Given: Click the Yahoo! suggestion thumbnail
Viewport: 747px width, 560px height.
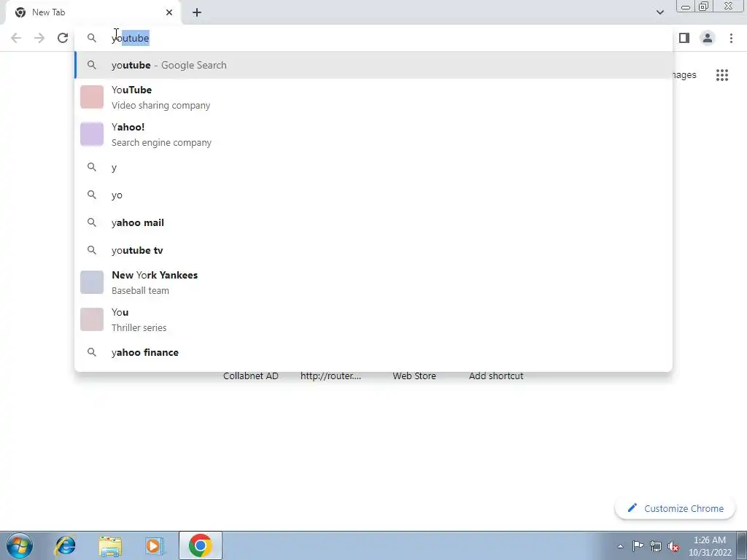Looking at the screenshot, I should pyautogui.click(x=92, y=134).
